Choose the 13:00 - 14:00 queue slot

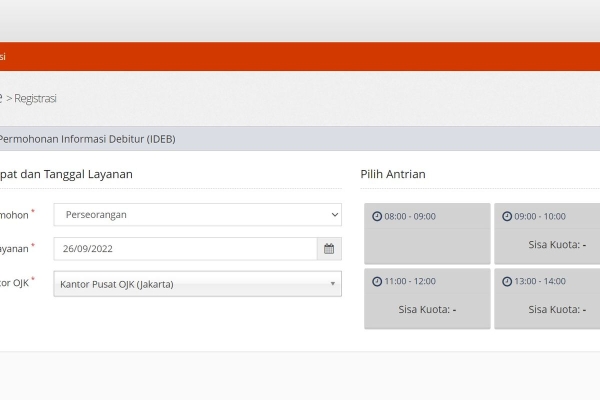(x=547, y=299)
